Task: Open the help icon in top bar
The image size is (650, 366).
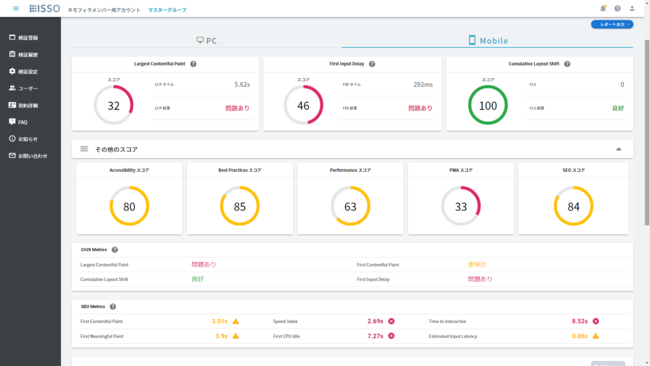Action: click(617, 8)
